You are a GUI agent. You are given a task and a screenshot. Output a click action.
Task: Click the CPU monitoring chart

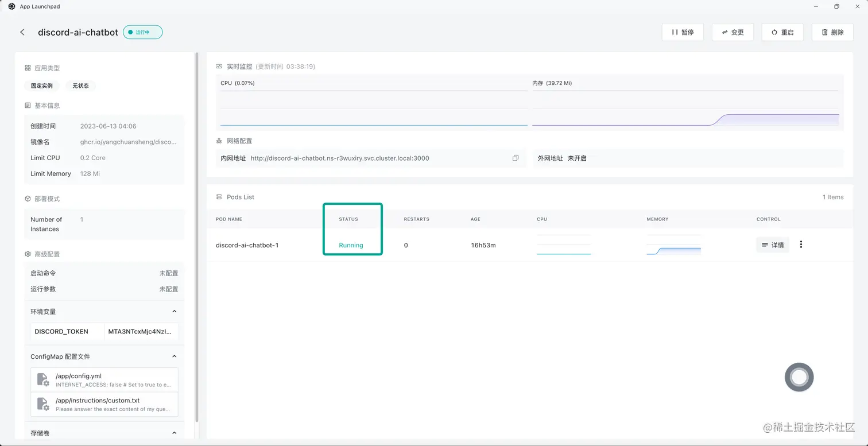tap(374, 108)
